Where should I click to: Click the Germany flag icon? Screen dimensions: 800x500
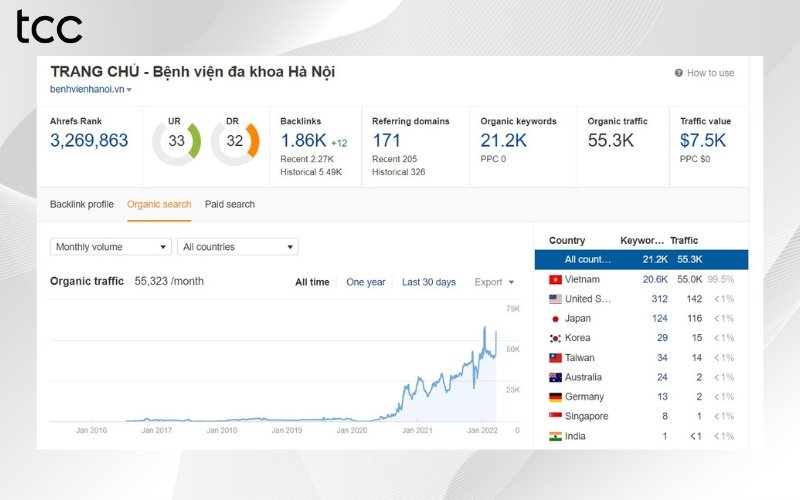pyautogui.click(x=555, y=397)
